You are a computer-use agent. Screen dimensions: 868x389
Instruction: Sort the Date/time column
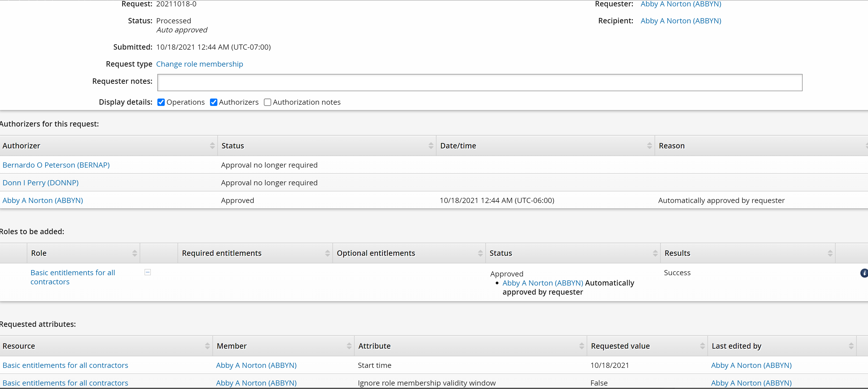click(650, 145)
